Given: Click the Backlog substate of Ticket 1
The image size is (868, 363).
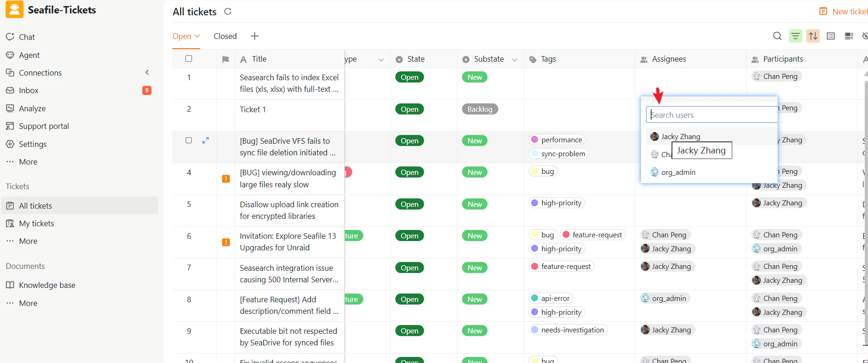Looking at the screenshot, I should (x=480, y=109).
